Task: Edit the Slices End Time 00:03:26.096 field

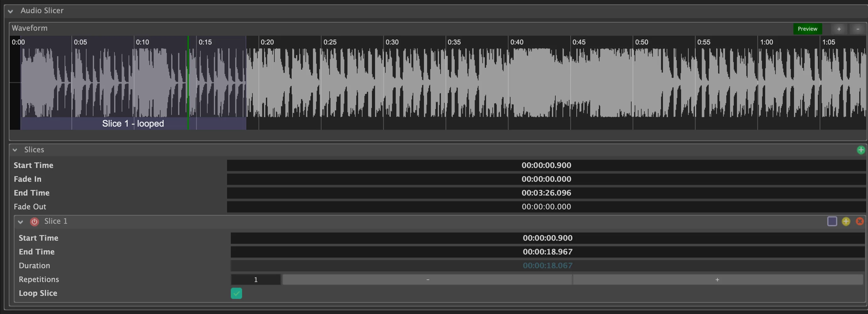Action: pos(546,193)
